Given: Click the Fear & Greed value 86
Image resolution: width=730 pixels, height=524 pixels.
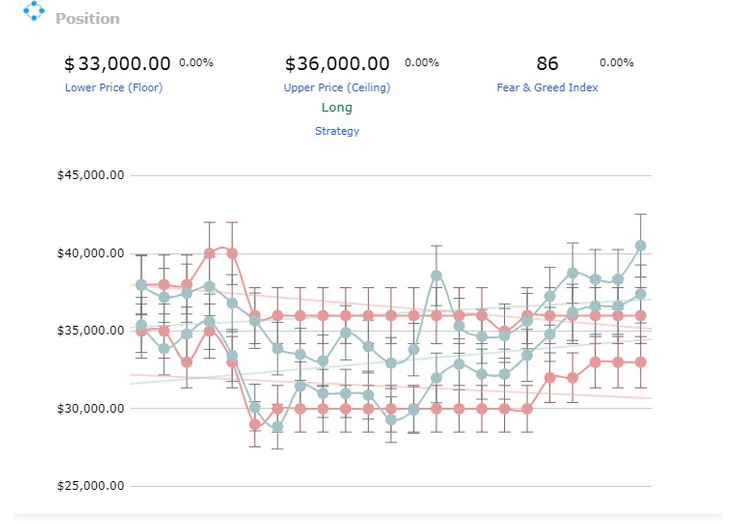Looking at the screenshot, I should point(547,64).
